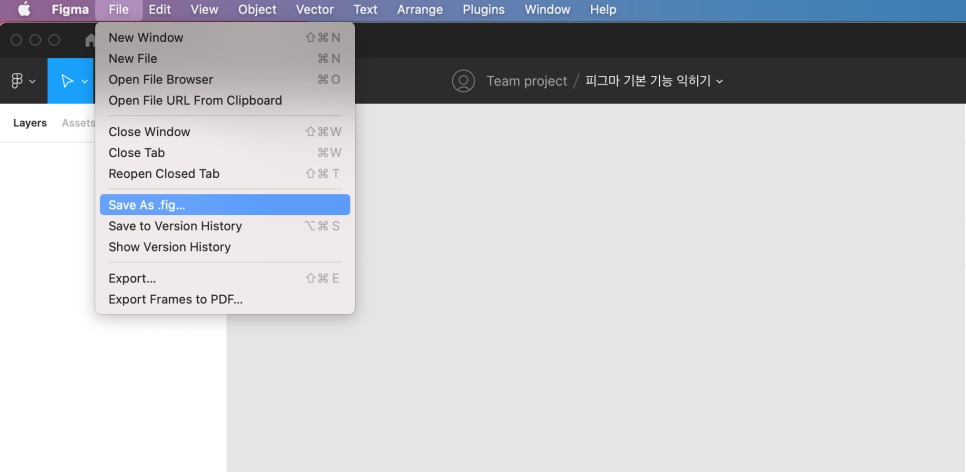Viewport: 966px width, 472px height.
Task: Click the yellow minimize window button
Action: point(35,40)
